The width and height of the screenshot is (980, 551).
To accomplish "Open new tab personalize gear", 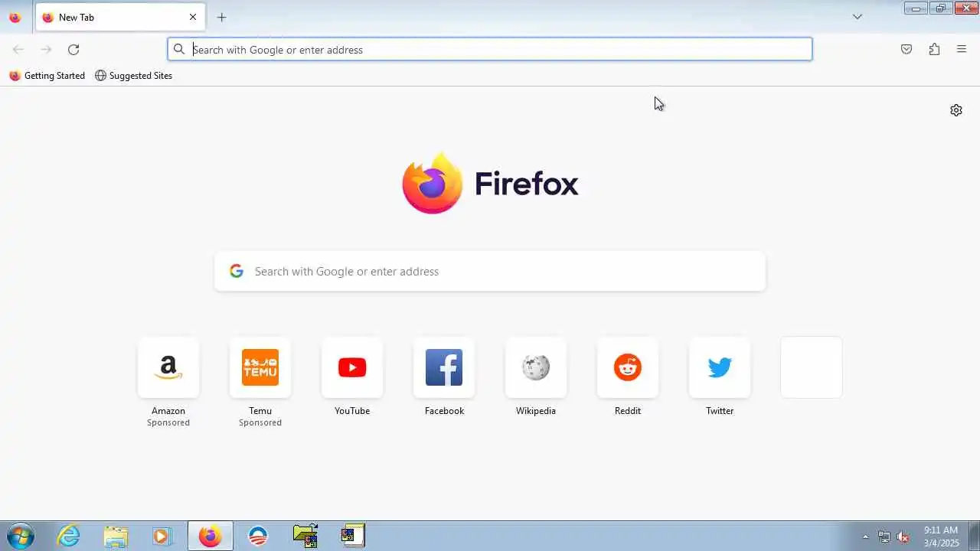I will click(956, 110).
